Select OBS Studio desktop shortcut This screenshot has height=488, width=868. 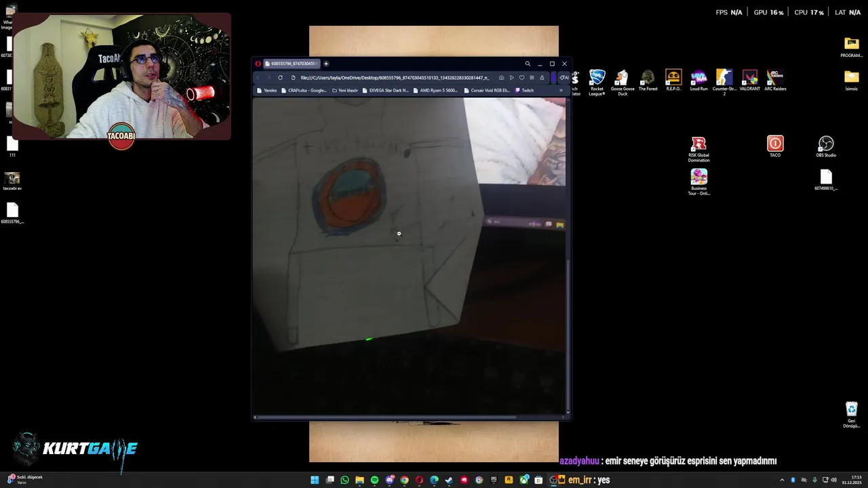(826, 146)
